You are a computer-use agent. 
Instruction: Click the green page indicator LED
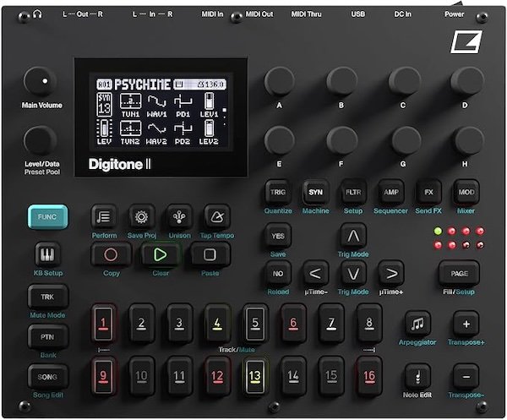438,231
